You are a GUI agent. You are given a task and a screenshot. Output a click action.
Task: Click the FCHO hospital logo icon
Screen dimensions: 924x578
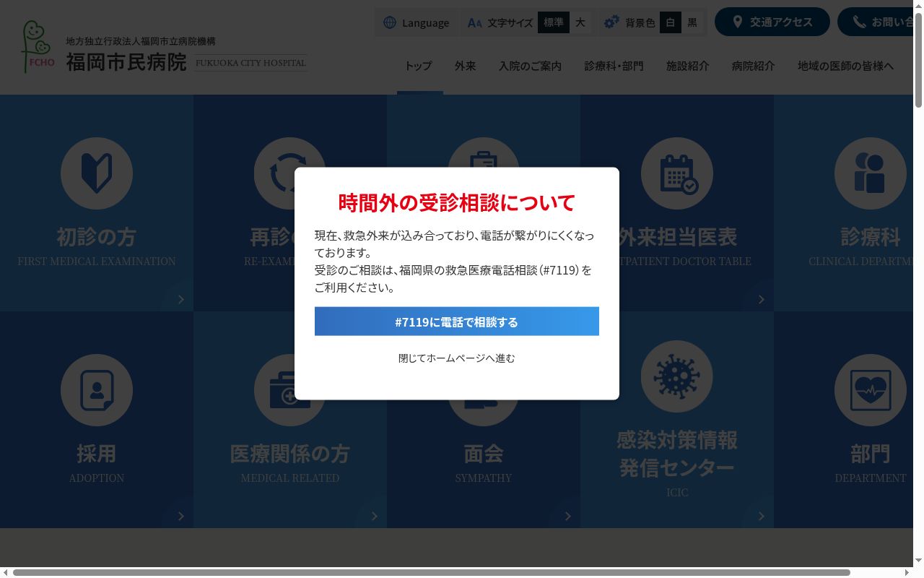[x=38, y=46]
